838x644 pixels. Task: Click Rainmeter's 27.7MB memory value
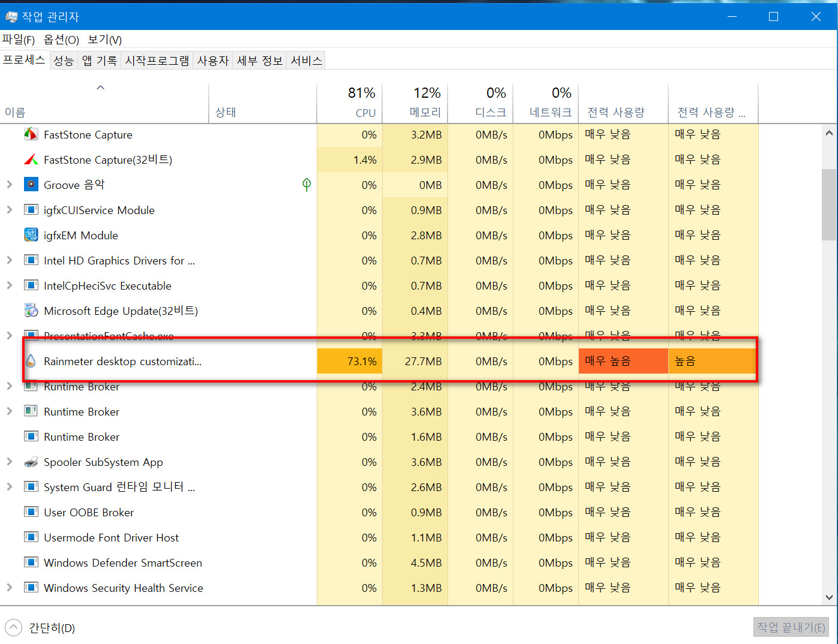pyautogui.click(x=415, y=361)
